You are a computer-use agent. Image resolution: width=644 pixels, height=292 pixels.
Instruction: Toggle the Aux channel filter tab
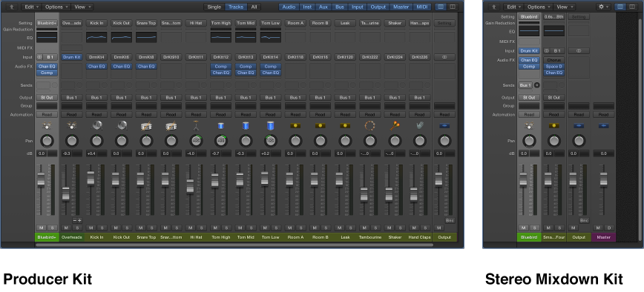coord(323,7)
